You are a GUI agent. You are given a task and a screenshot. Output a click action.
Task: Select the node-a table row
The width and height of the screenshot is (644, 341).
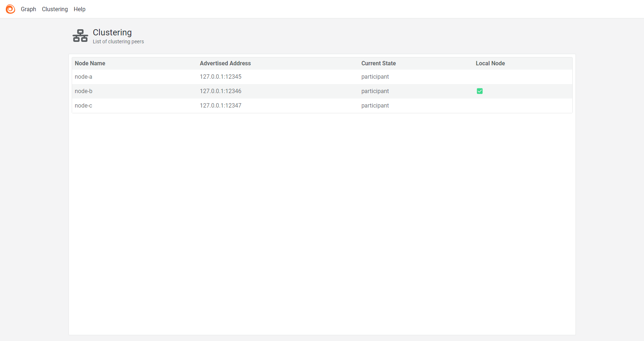252,76
